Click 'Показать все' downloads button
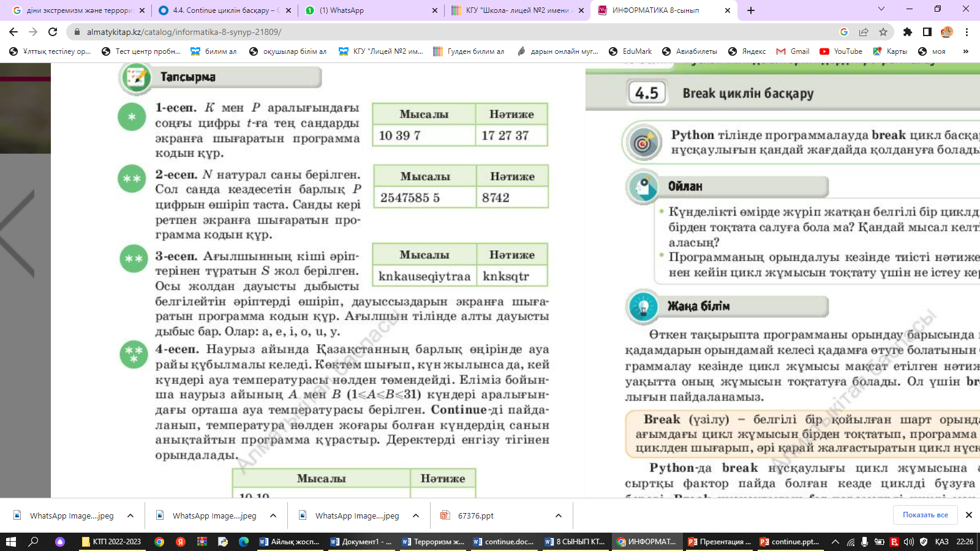This screenshot has width=980, height=551. click(925, 515)
